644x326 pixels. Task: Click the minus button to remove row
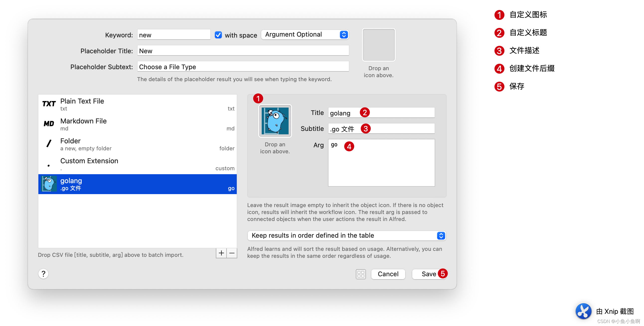click(232, 253)
